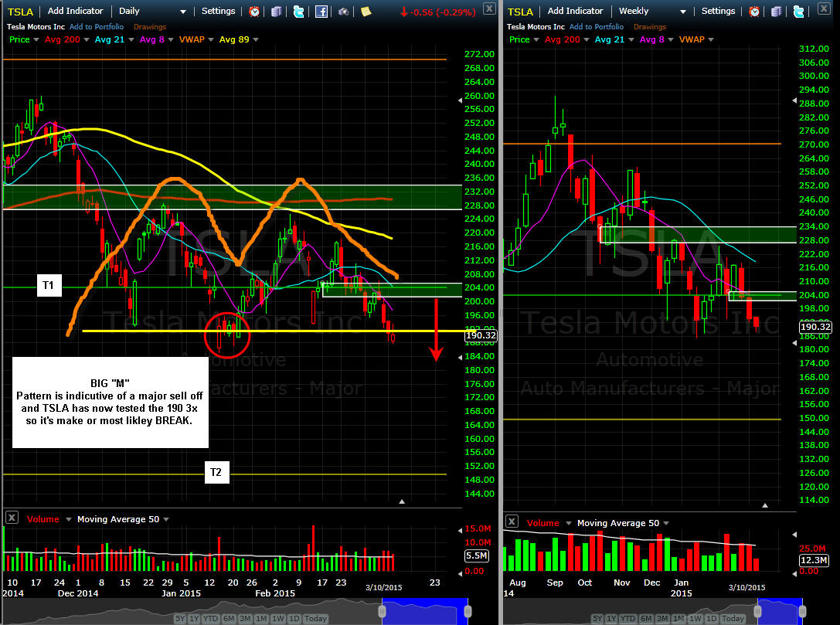Click Add to Portfolio link in Daily chart
Viewport: 840px width, 625px height.
point(97,27)
